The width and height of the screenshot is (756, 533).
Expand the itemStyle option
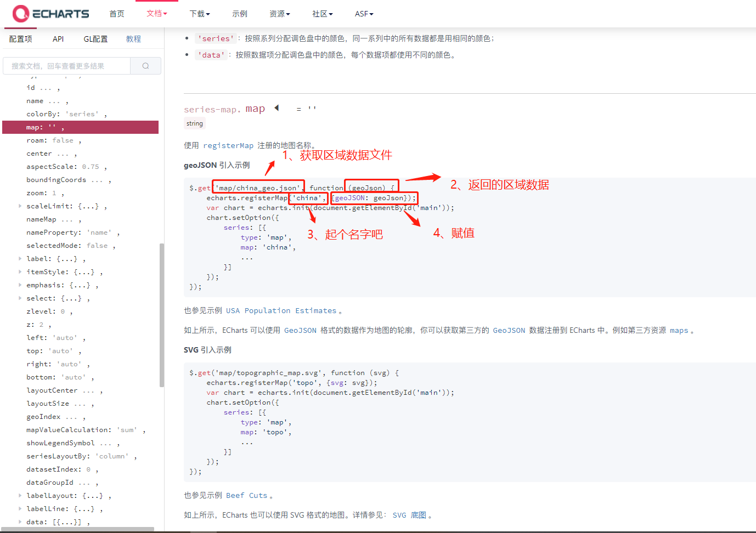pyautogui.click(x=20, y=271)
